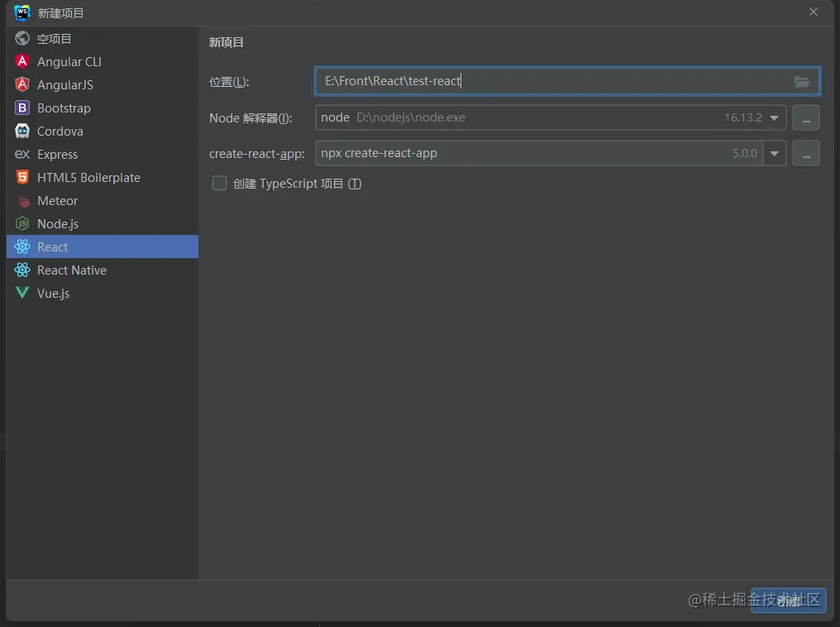Image resolution: width=840 pixels, height=627 pixels.
Task: Click the 16.13.2 version text
Action: point(743,118)
